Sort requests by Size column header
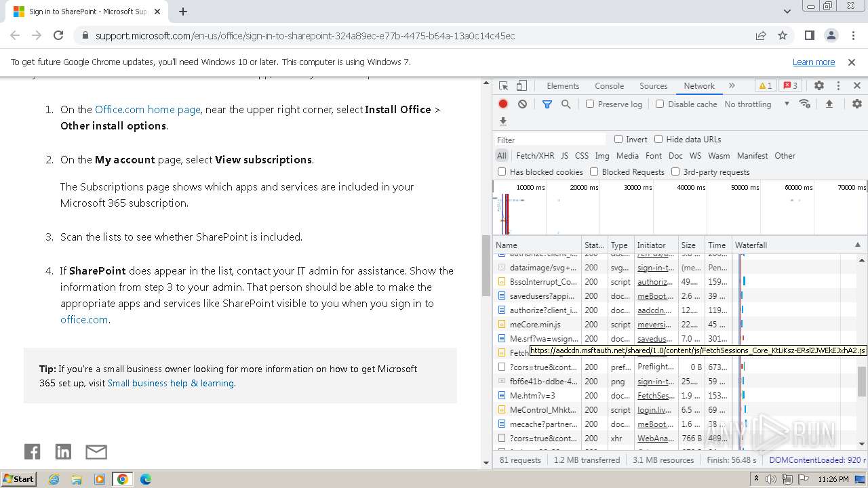Viewport: 868px width, 488px height. [691, 245]
